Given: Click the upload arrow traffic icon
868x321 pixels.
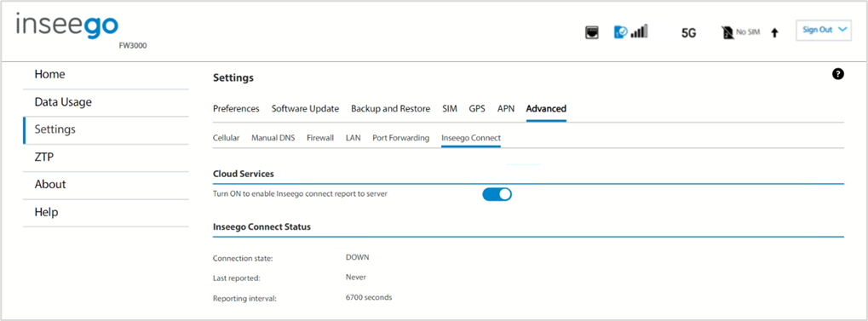Looking at the screenshot, I should point(774,33).
